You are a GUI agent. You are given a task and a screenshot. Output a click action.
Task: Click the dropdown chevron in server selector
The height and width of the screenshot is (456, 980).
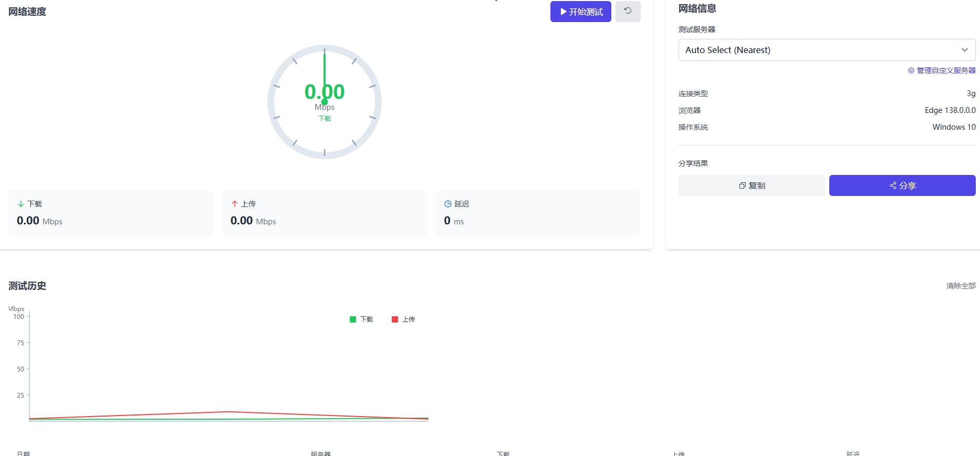click(965, 50)
